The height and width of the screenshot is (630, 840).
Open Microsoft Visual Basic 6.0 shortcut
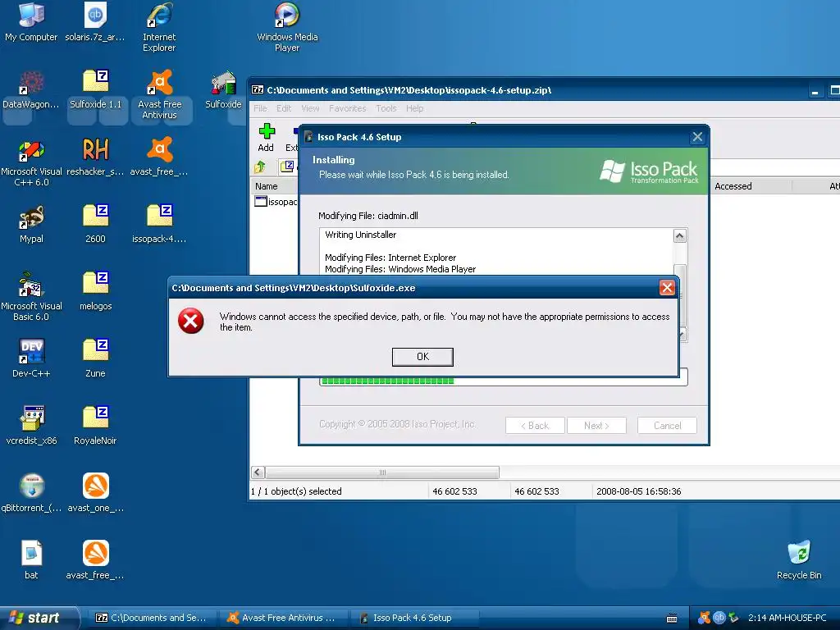point(31,296)
